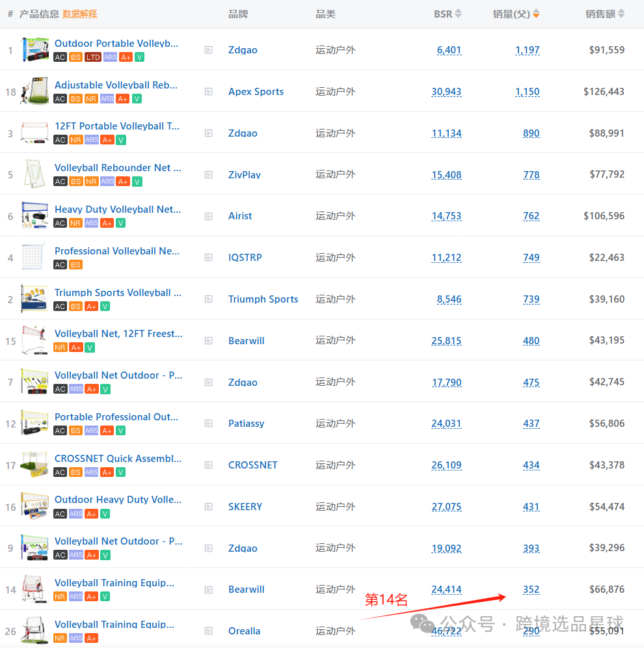Open detail icon for Professional Volleyball Ne... row

(x=208, y=258)
